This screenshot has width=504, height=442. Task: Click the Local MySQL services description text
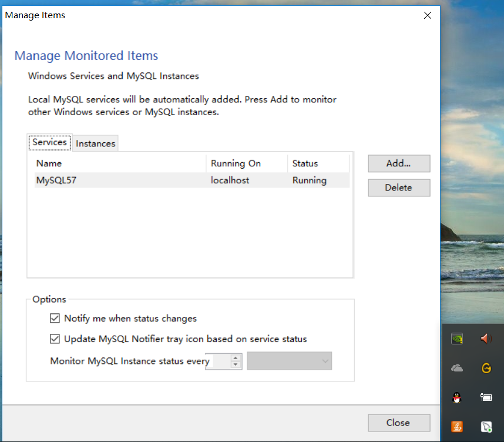[x=182, y=106]
